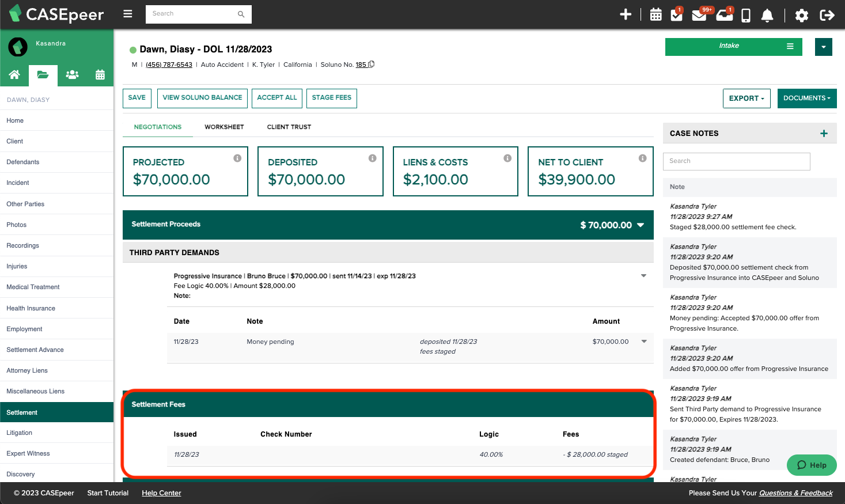The width and height of the screenshot is (845, 504).
Task: Click the info icon on Deposited card
Action: tap(373, 158)
